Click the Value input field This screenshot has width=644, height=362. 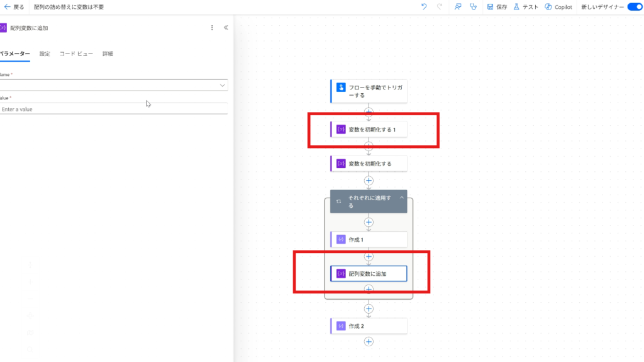pyautogui.click(x=113, y=109)
